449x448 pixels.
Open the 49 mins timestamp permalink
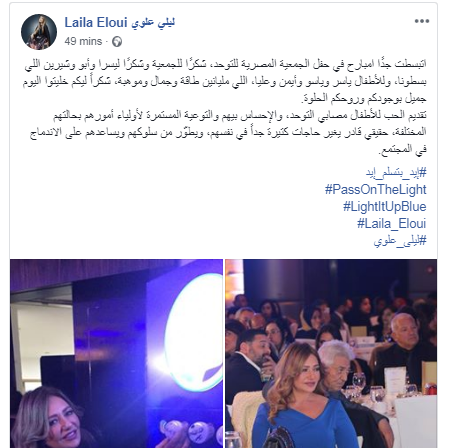click(83, 41)
